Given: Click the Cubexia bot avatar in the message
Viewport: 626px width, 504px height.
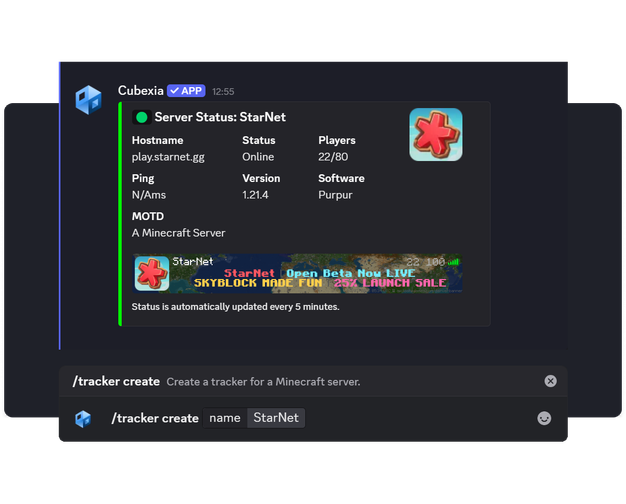Looking at the screenshot, I should click(89, 100).
